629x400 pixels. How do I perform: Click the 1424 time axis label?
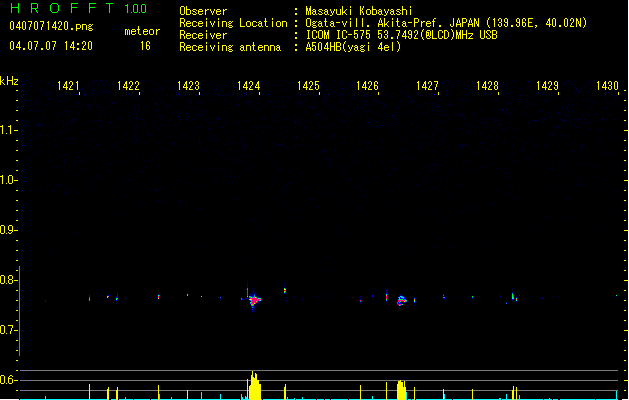coord(248,86)
